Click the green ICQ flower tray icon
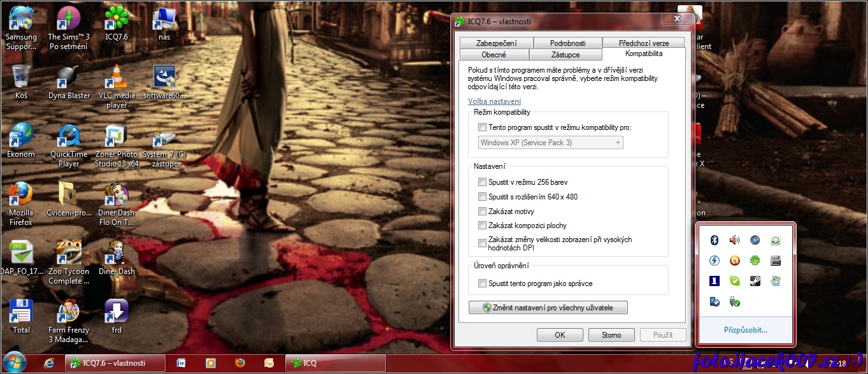Viewport: 868px width, 374px height. (x=755, y=261)
